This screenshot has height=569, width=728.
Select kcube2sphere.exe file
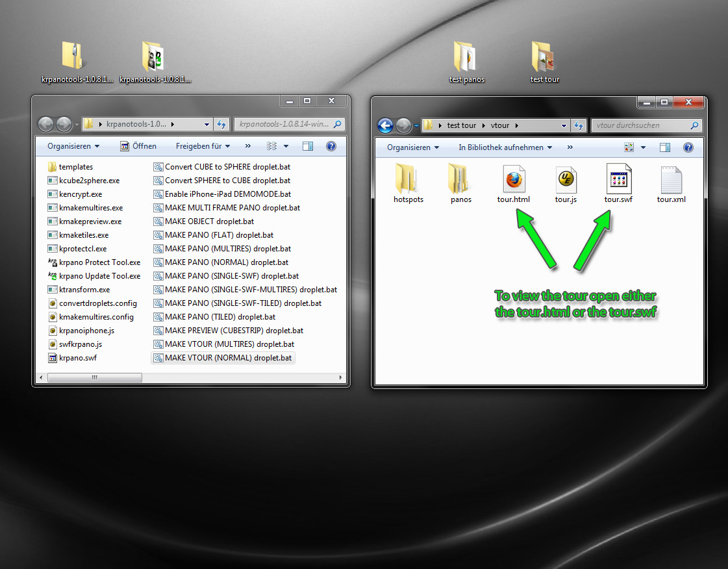click(x=84, y=180)
